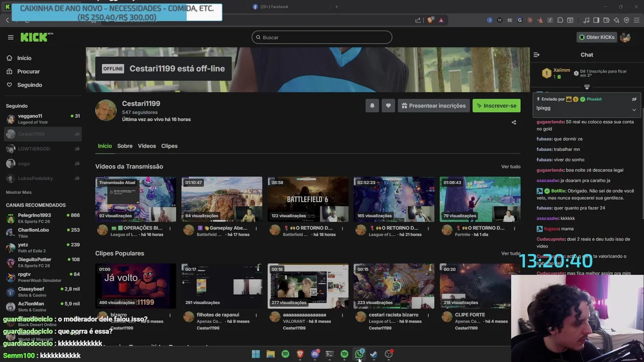This screenshot has width=644, height=362.
Task: Click the Brave VPN shield icon
Action: (626, 20)
